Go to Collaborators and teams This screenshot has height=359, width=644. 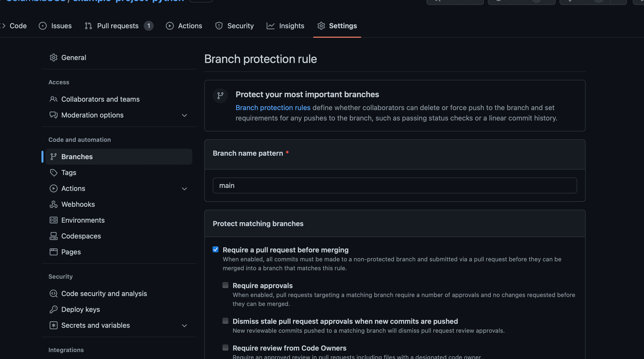(119, 99)
